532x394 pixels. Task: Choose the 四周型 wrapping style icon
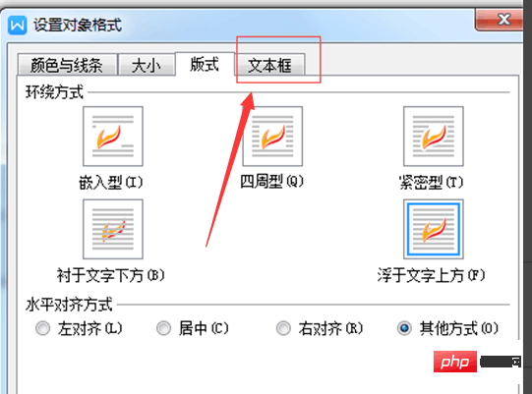click(x=272, y=137)
